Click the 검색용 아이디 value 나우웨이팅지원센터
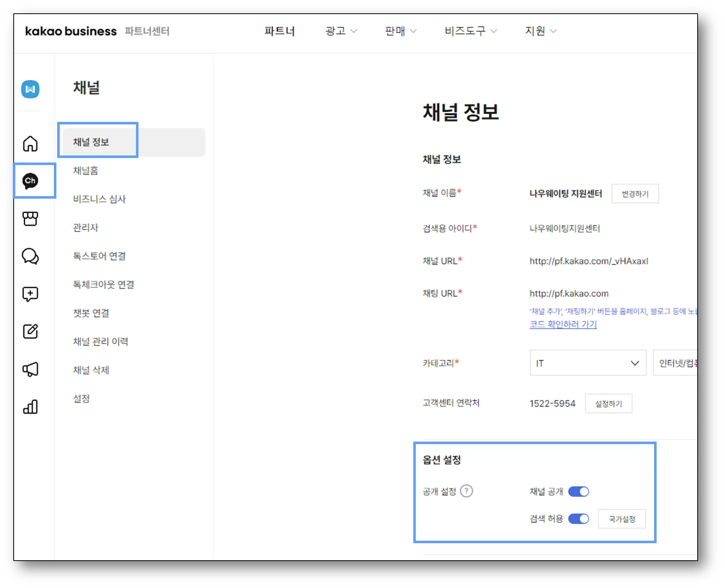Image resolution: width=725 pixels, height=588 pixels. click(565, 228)
